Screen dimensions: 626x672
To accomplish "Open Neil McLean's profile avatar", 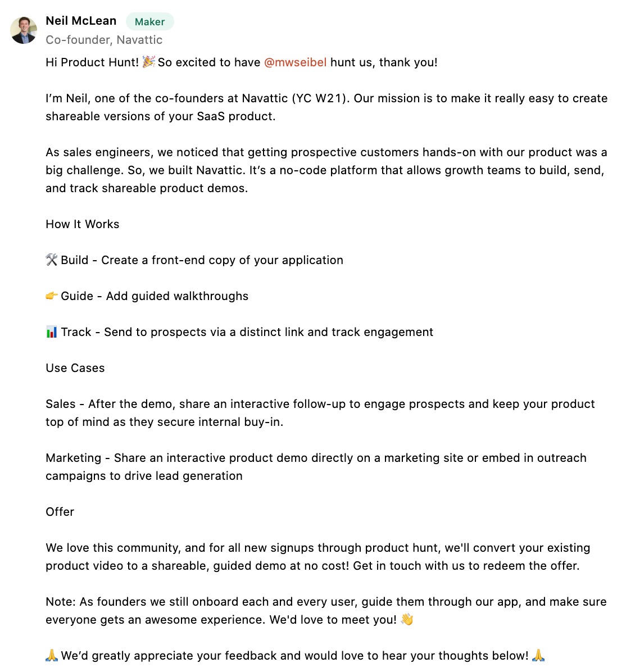I will pyautogui.click(x=24, y=30).
